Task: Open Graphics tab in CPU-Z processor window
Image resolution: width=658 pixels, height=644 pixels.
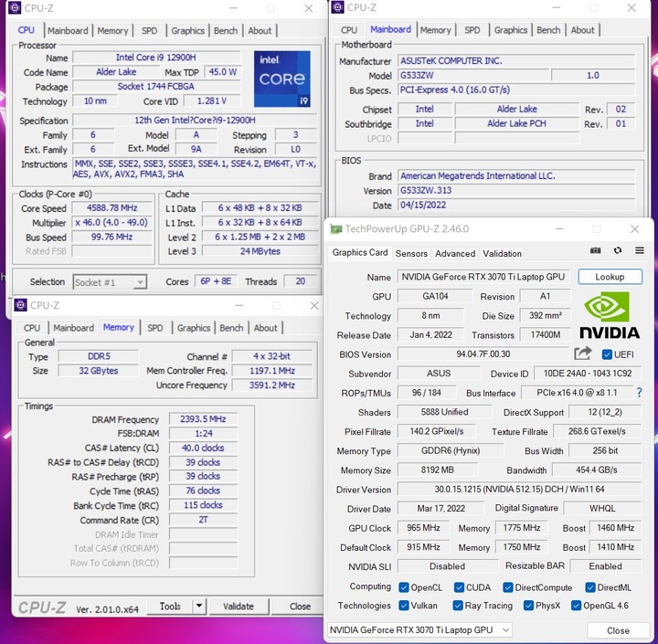Action: pyautogui.click(x=187, y=31)
